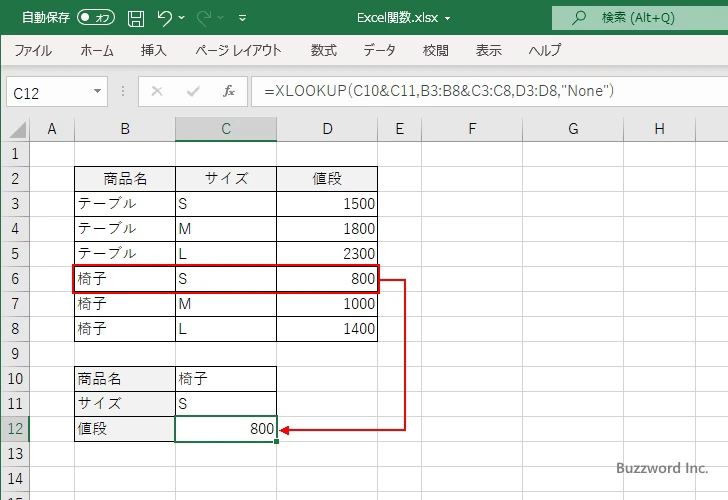The image size is (728, 500).
Task: Click cell B6 with 椅子
Action: [x=125, y=279]
